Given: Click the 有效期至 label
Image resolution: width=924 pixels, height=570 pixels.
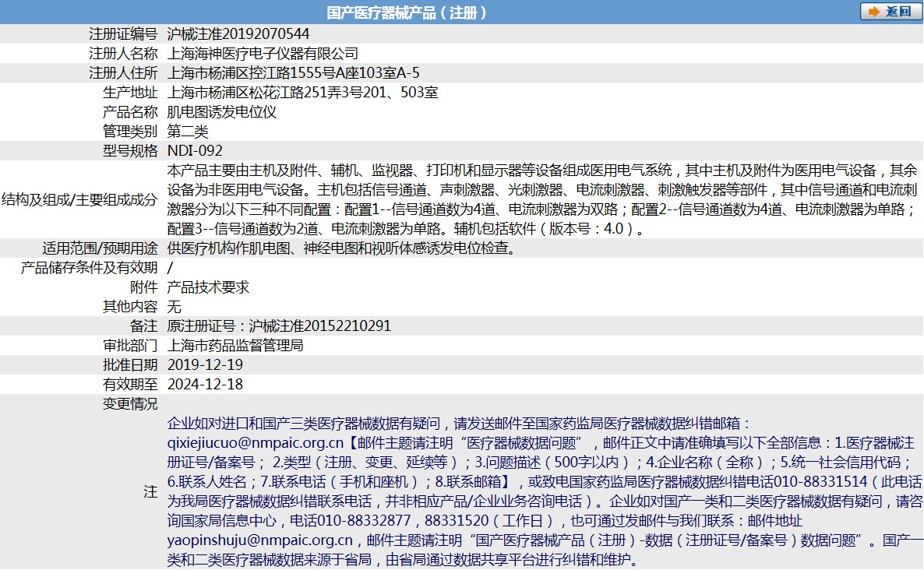Looking at the screenshot, I should (x=130, y=384).
